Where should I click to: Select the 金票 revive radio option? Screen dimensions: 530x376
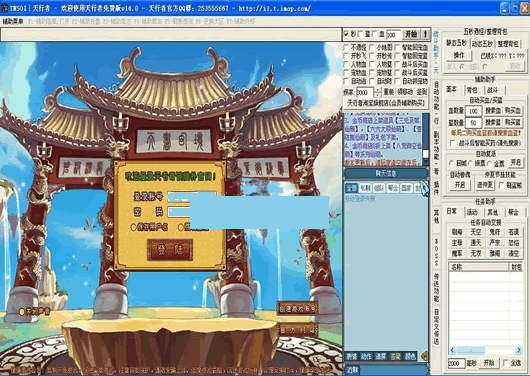coord(489,163)
